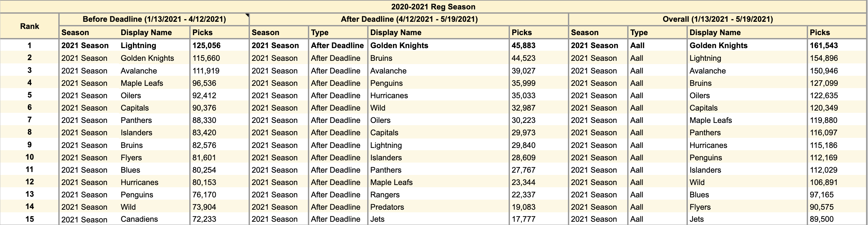Click the Predators cell in After Deadline section
The height and width of the screenshot is (225, 868).
pyautogui.click(x=438, y=207)
